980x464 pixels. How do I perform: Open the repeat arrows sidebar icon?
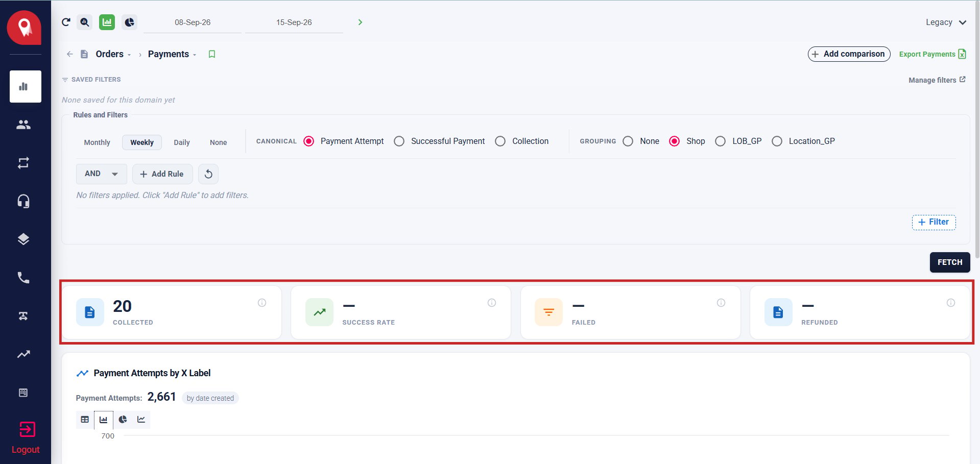pyautogui.click(x=23, y=163)
